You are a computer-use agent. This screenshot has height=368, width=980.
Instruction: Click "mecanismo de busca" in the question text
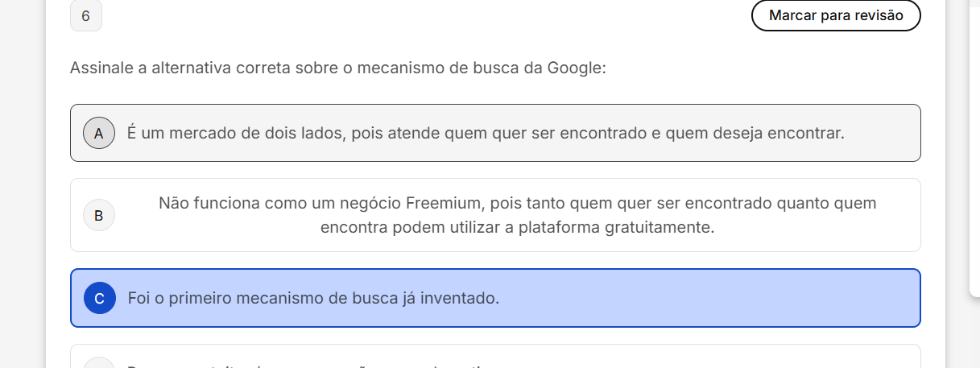(425, 68)
